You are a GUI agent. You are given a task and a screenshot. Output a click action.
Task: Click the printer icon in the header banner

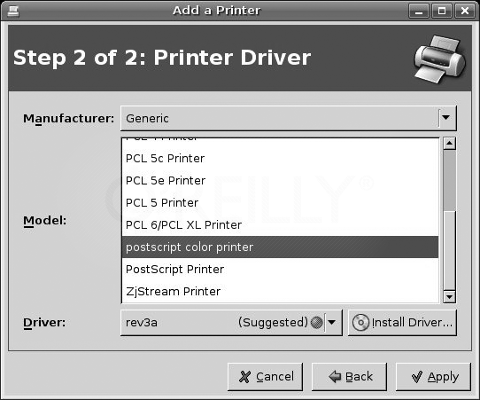440,59
